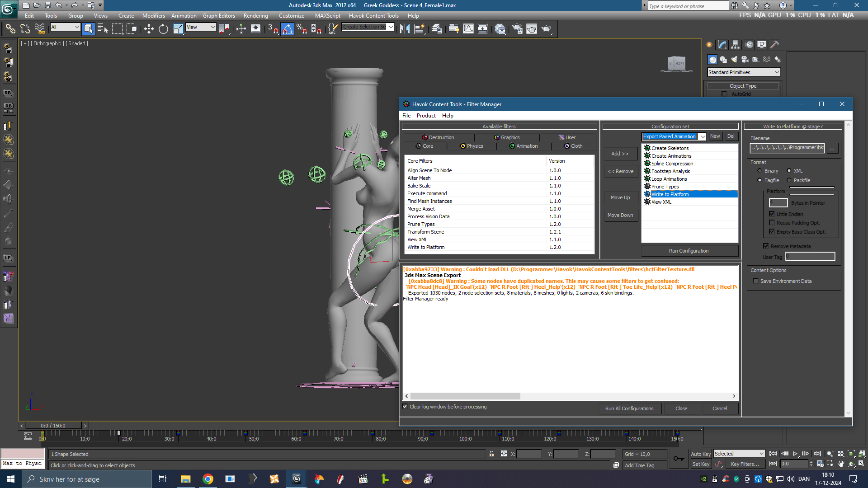Open Select by Name list tool

pos(103,29)
